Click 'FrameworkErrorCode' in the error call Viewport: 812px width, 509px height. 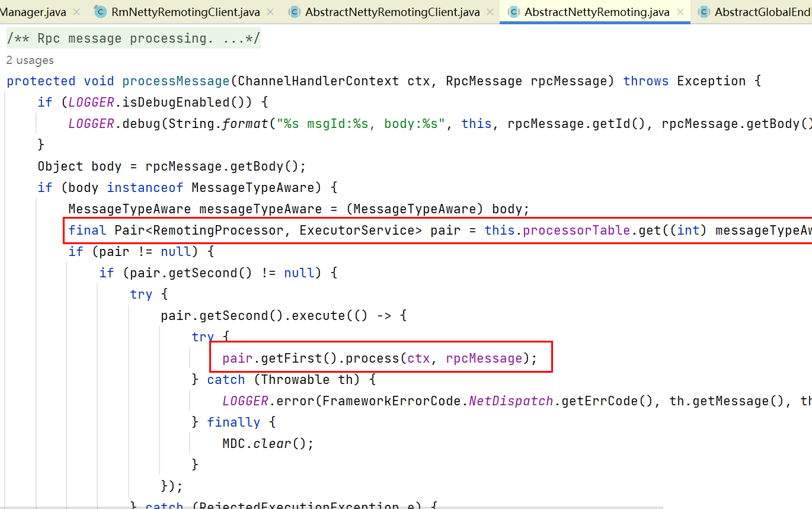click(x=391, y=401)
